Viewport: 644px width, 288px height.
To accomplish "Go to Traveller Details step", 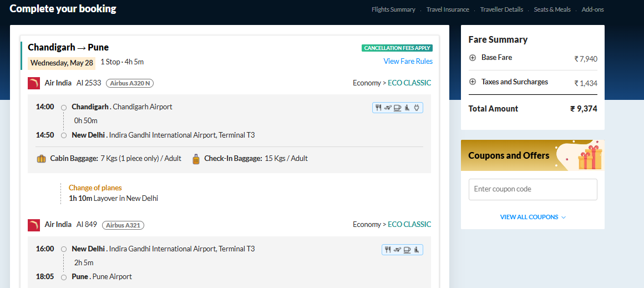I will tap(502, 9).
